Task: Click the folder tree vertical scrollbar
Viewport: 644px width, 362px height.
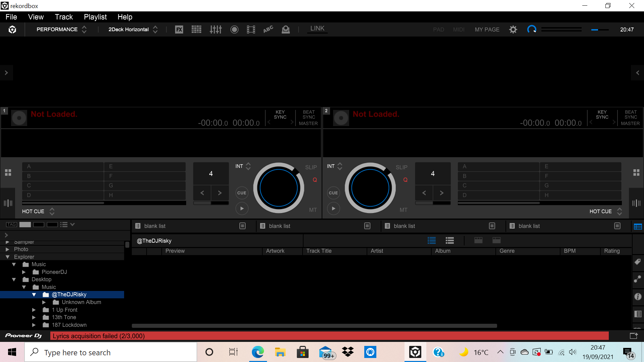Action: tap(127, 245)
